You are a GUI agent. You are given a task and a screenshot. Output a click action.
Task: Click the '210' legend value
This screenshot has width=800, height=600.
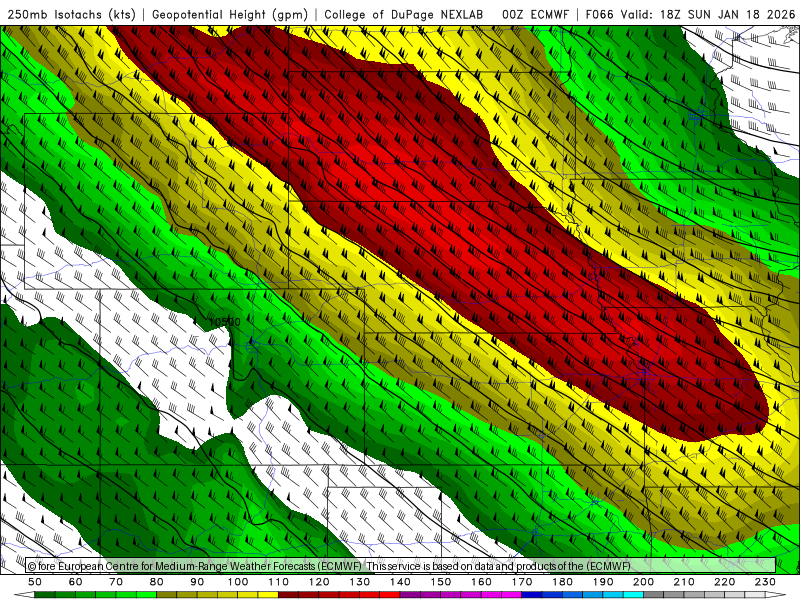(684, 582)
